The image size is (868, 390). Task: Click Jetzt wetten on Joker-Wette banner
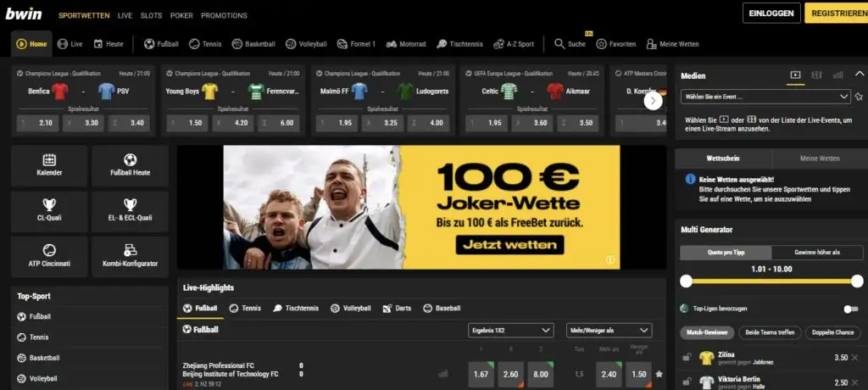click(509, 244)
